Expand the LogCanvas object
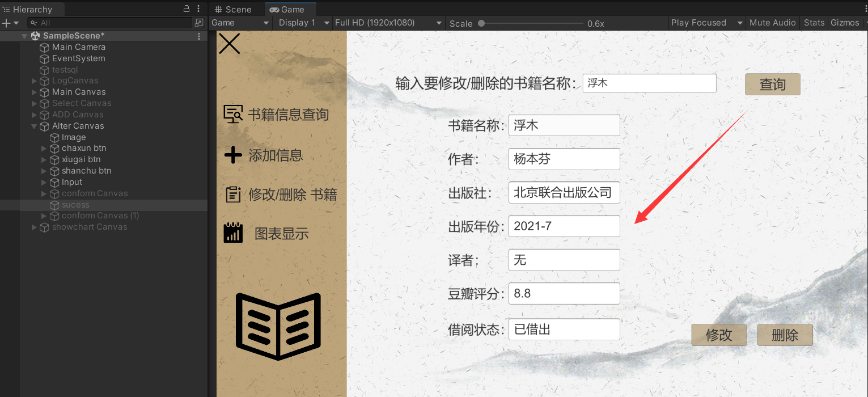 34,81
